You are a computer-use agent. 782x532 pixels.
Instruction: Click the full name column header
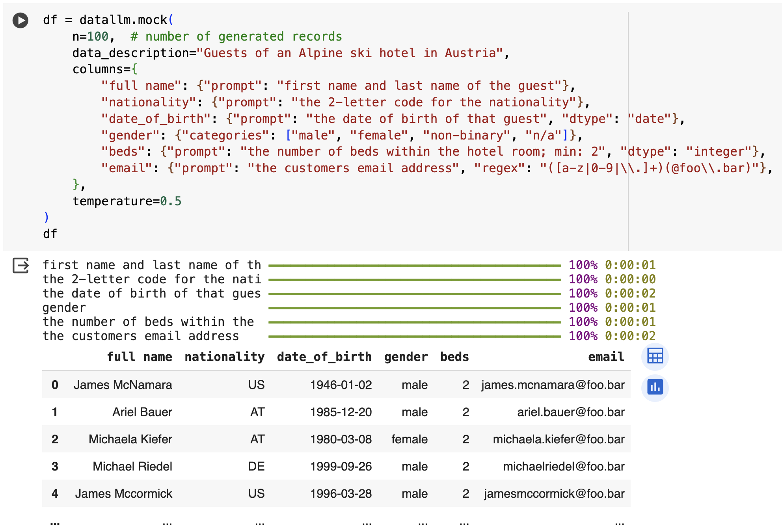(x=139, y=357)
